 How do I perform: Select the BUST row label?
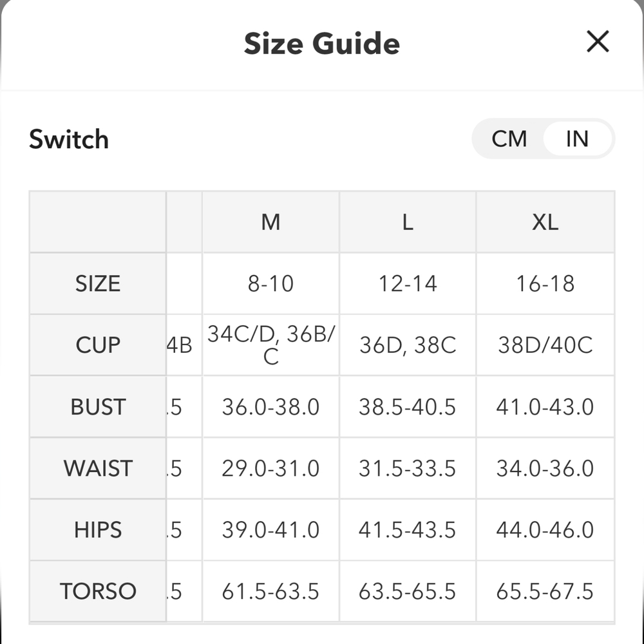pyautogui.click(x=98, y=407)
